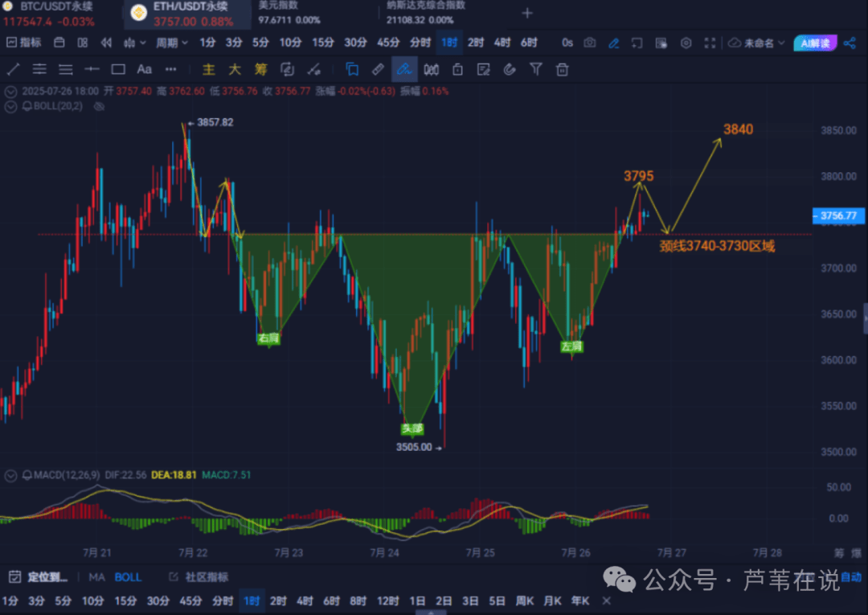Expand the 周期 period dropdown

(x=172, y=43)
